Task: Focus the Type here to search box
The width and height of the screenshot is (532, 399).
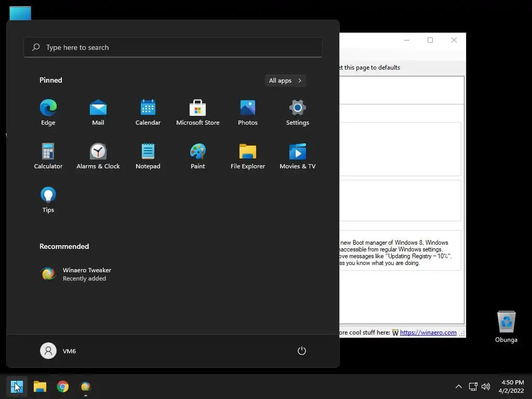Action: coord(173,47)
